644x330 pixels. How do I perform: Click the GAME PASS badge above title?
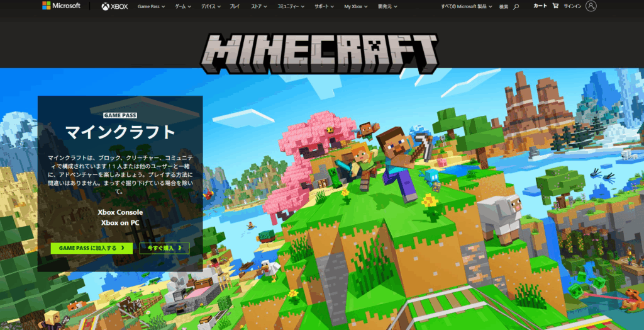point(120,115)
